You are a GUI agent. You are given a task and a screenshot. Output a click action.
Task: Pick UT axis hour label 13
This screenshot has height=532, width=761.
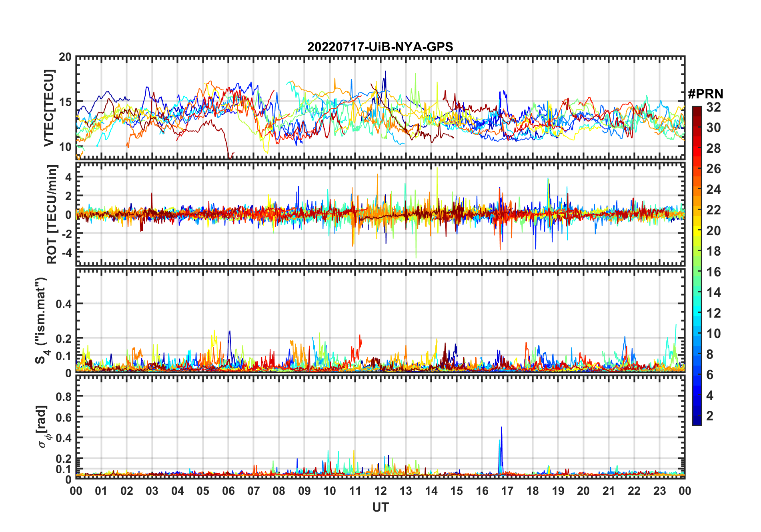click(x=406, y=491)
